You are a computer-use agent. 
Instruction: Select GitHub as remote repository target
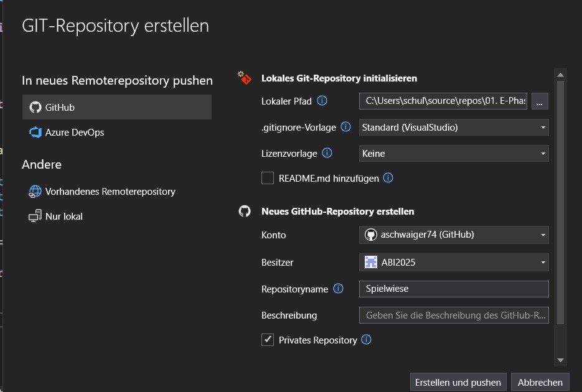(117, 107)
